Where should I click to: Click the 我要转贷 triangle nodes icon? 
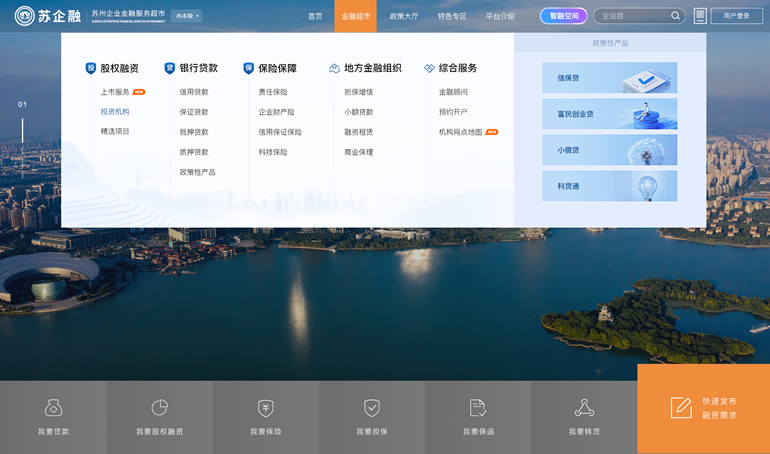tap(584, 408)
